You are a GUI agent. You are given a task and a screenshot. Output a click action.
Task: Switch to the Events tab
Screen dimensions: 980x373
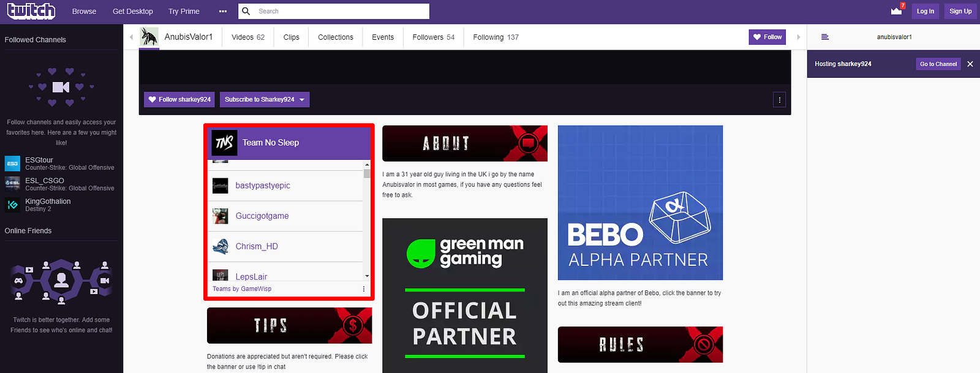click(x=383, y=37)
